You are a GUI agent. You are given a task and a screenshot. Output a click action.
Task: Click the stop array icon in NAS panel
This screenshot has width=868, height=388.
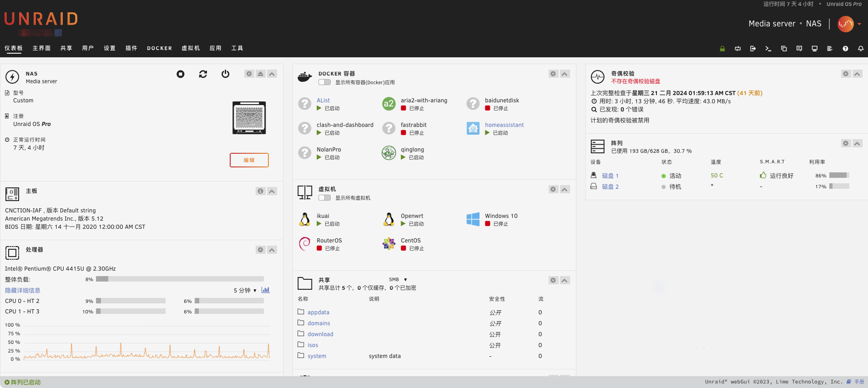181,74
